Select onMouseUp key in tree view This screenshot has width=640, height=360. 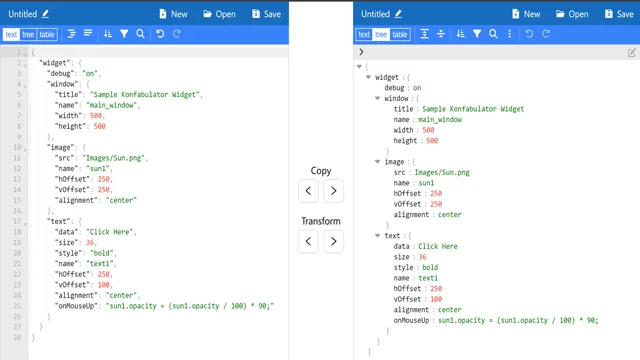pos(411,320)
